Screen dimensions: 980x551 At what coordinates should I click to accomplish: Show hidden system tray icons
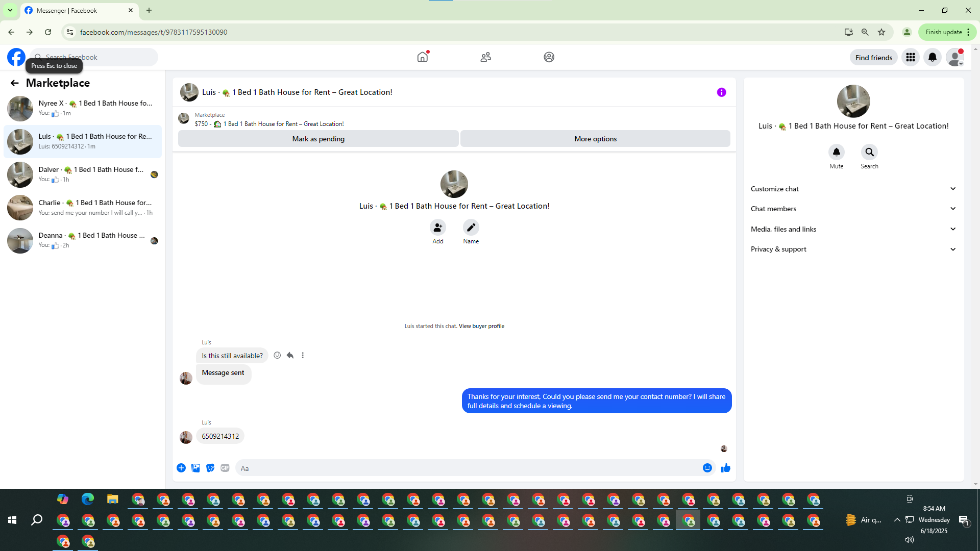click(x=897, y=520)
